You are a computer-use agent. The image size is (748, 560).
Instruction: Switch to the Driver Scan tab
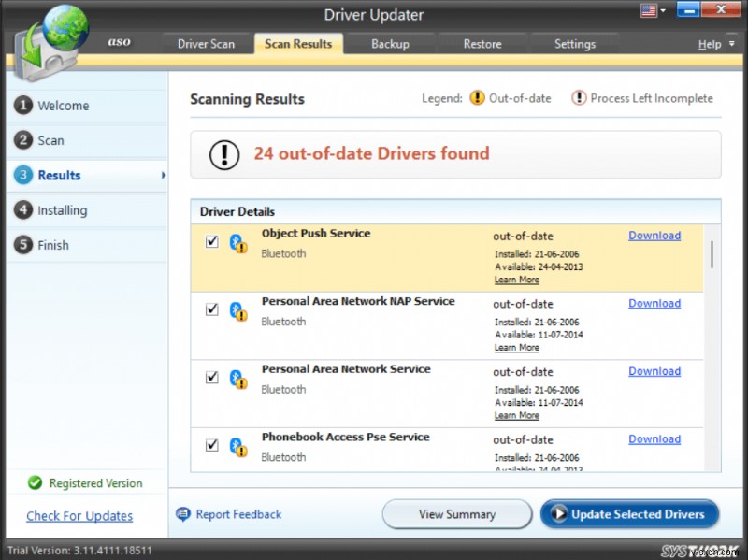206,44
